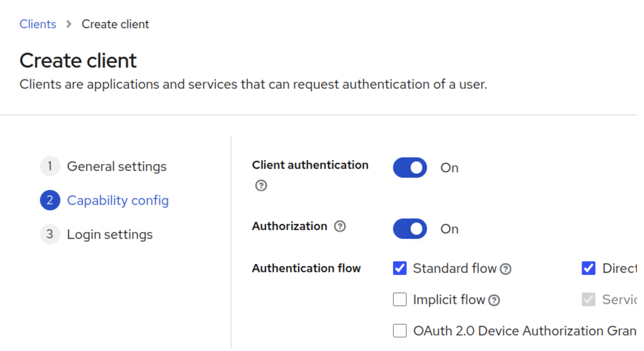Image resolution: width=644 pixels, height=351 pixels.
Task: Show Standard flow help tooltip
Action: [x=506, y=269]
